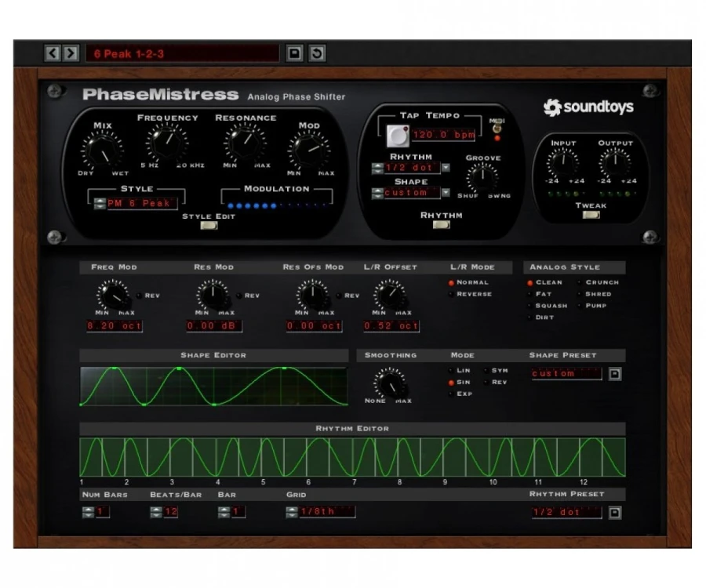This screenshot has height=588, width=706.
Task: Select the Fat analog style
Action: [x=530, y=294]
